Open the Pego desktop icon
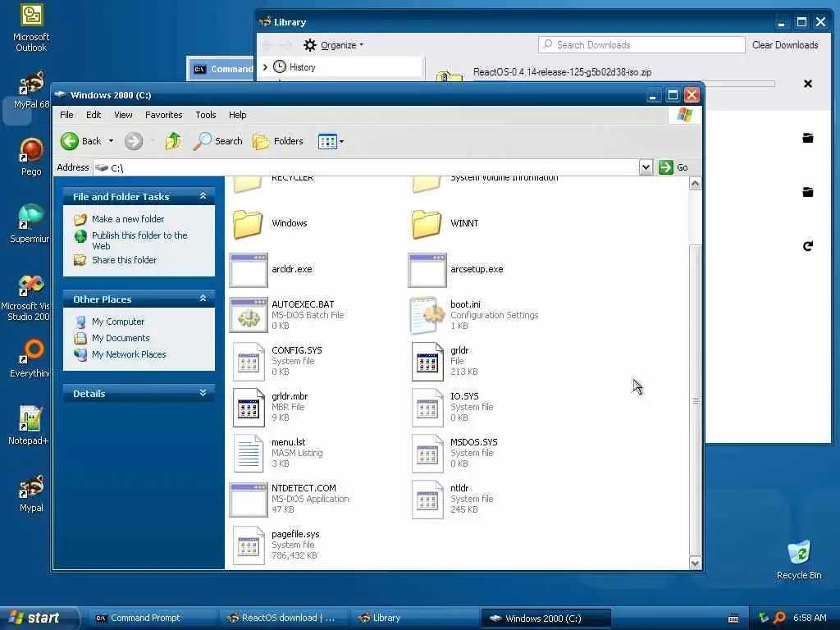 pyautogui.click(x=31, y=157)
